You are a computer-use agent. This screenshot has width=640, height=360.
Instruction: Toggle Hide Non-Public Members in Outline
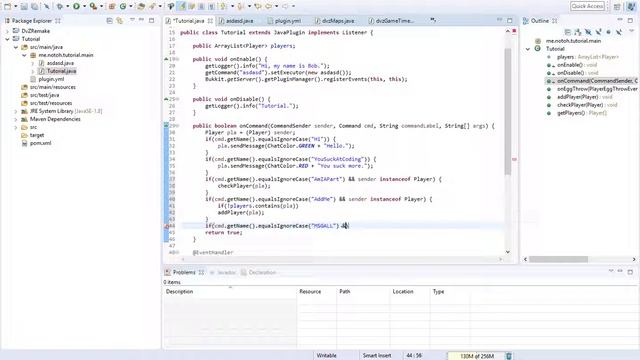[x=609, y=32]
